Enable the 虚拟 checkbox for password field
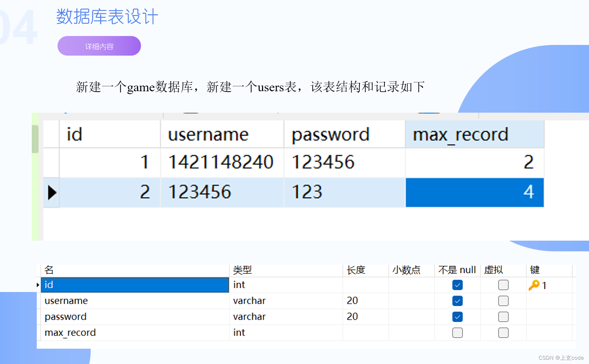Image resolution: width=589 pixels, height=364 pixels. [503, 317]
